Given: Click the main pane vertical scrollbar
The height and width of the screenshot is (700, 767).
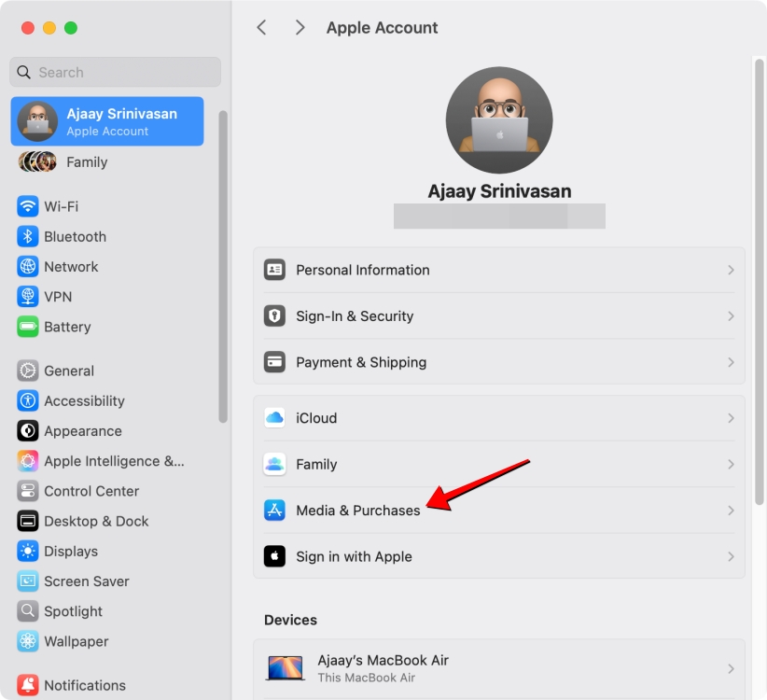Looking at the screenshot, I should pos(760,282).
